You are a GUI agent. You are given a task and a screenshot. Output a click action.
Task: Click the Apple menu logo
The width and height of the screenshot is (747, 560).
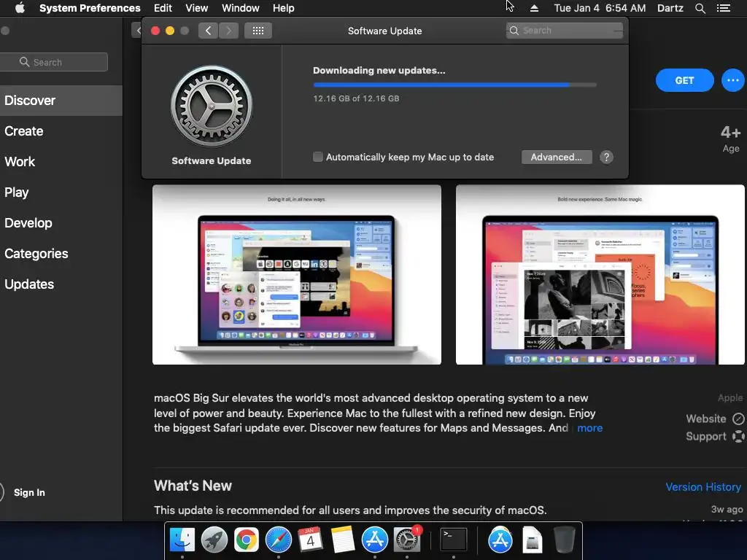(20, 8)
